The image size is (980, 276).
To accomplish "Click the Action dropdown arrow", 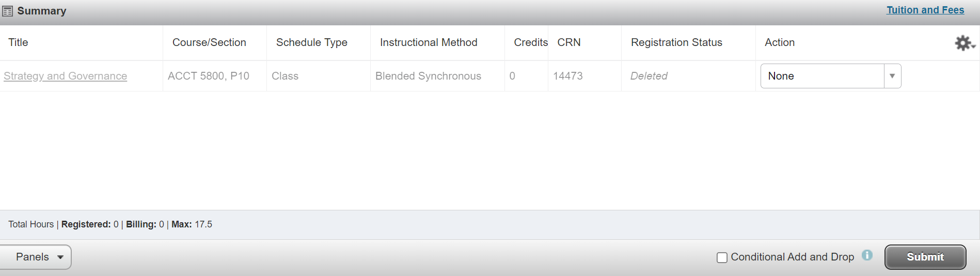I will point(892,76).
